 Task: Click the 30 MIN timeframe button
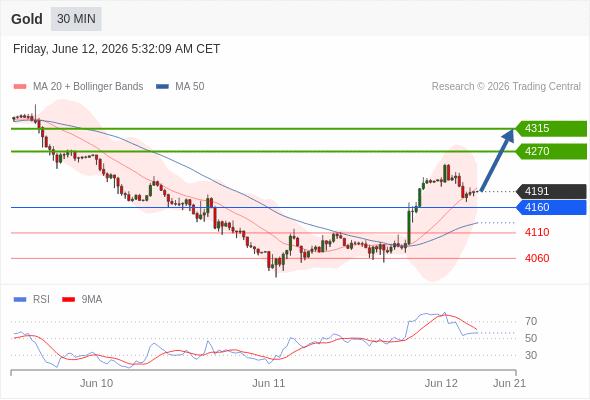point(76,19)
